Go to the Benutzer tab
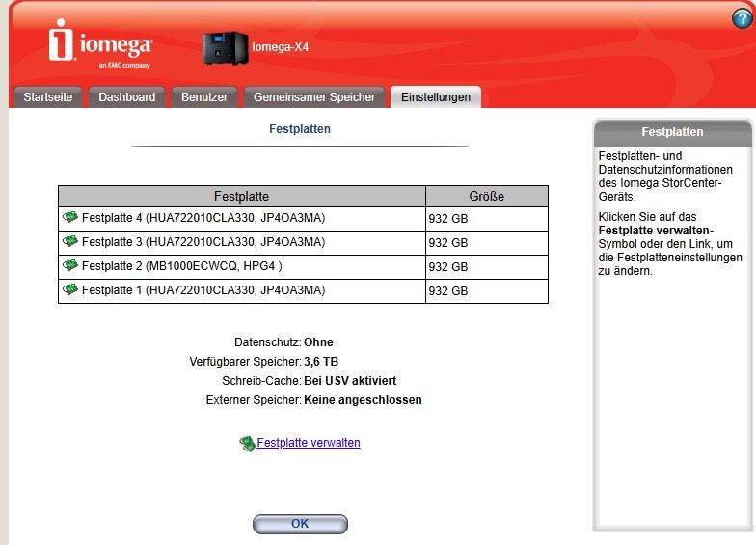756x545 pixels. [x=204, y=96]
